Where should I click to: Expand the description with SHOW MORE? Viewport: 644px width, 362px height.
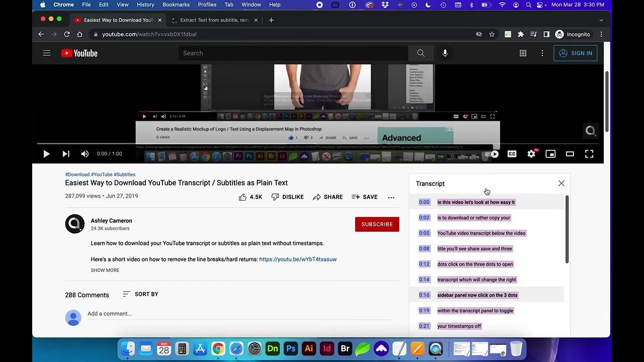pos(105,270)
